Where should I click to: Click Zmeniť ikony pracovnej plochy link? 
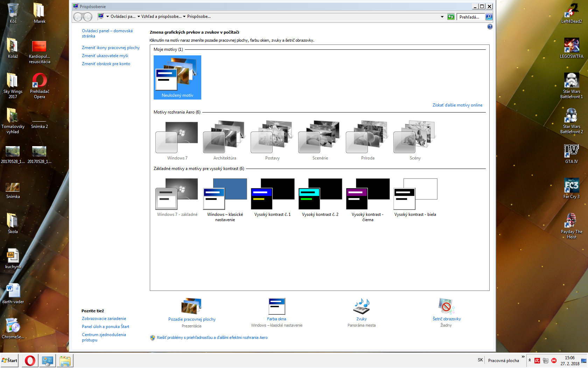pyautogui.click(x=111, y=48)
